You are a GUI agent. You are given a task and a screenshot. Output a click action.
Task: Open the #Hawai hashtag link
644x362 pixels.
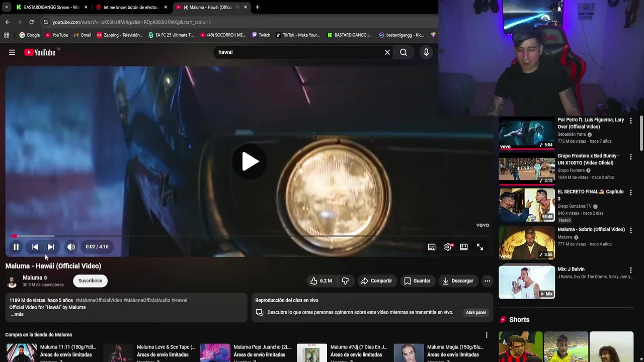pyautogui.click(x=179, y=300)
